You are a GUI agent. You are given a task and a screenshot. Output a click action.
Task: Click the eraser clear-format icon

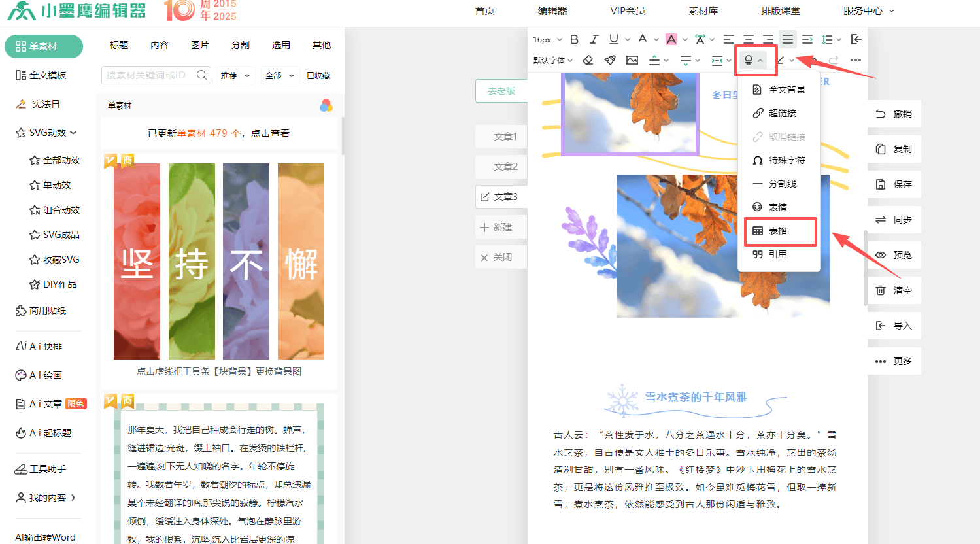click(x=588, y=60)
